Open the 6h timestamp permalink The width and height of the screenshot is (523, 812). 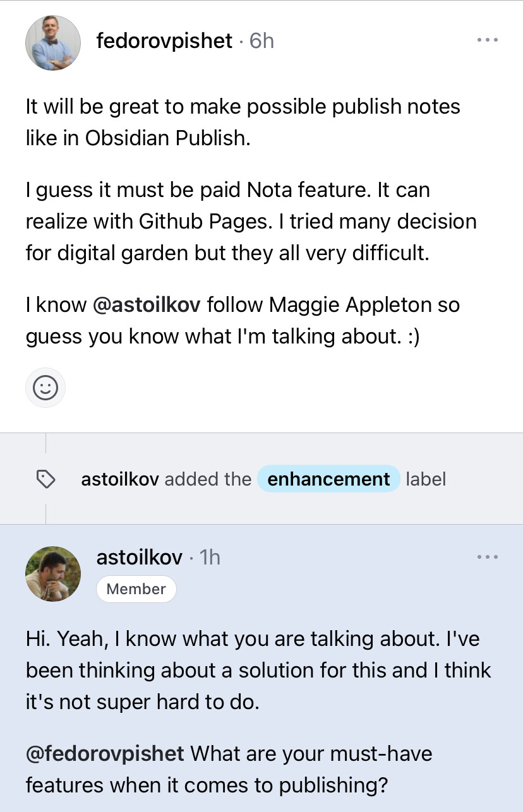click(261, 41)
